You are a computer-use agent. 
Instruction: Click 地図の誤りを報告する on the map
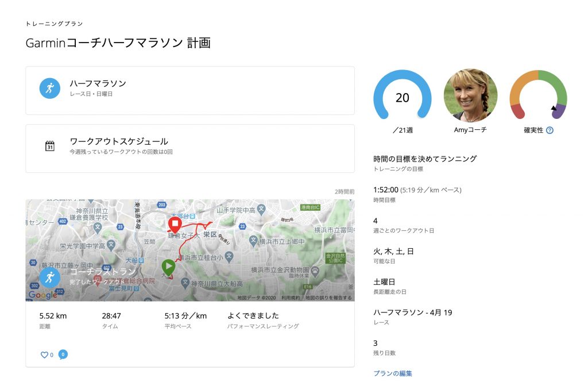tap(328, 298)
